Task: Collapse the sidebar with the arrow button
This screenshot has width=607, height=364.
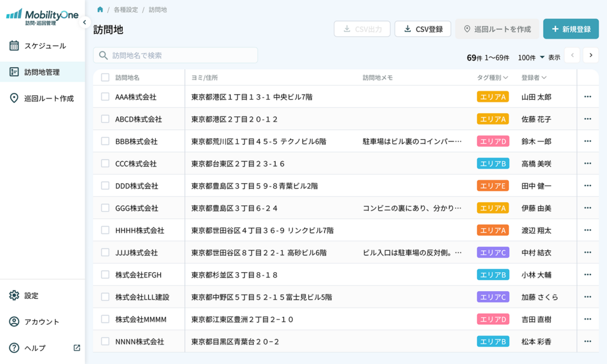Action: [84, 23]
